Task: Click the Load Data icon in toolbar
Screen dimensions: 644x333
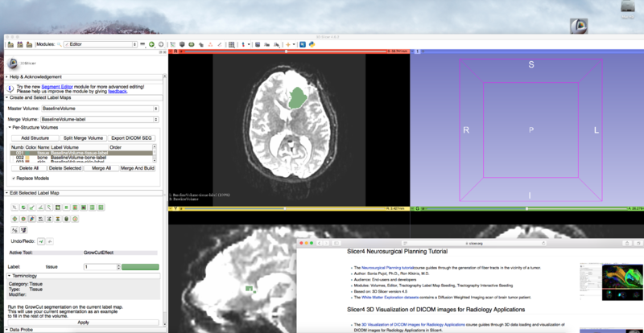Action: click(x=9, y=44)
